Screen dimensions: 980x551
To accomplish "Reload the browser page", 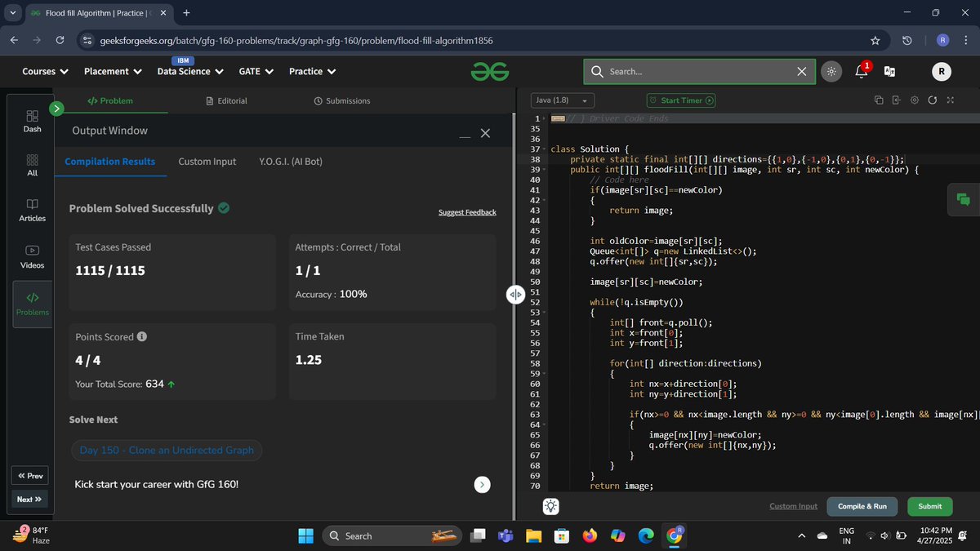I will pyautogui.click(x=60, y=40).
